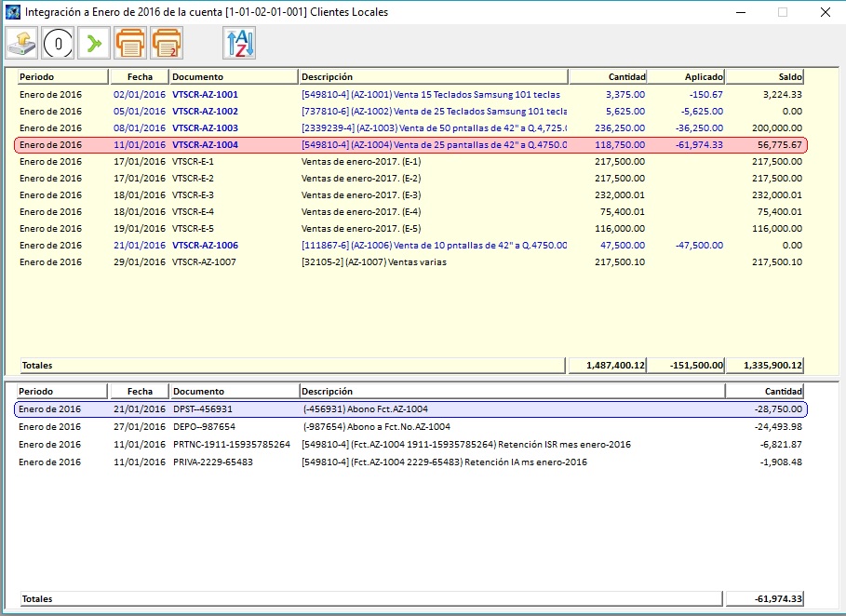The height and width of the screenshot is (616, 846).
Task: Select document VTSCR-E-5
Action: point(193,228)
